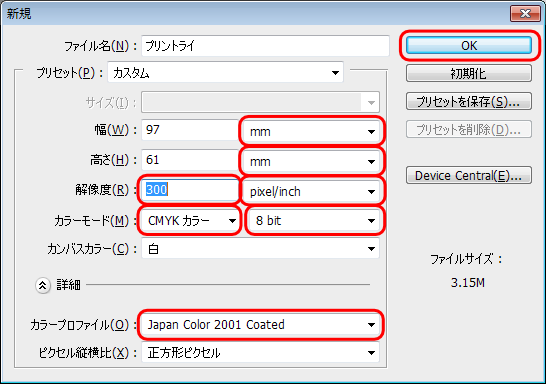Close the 新規 dialog window
The image size is (546, 384).
pyautogui.click(x=525, y=14)
